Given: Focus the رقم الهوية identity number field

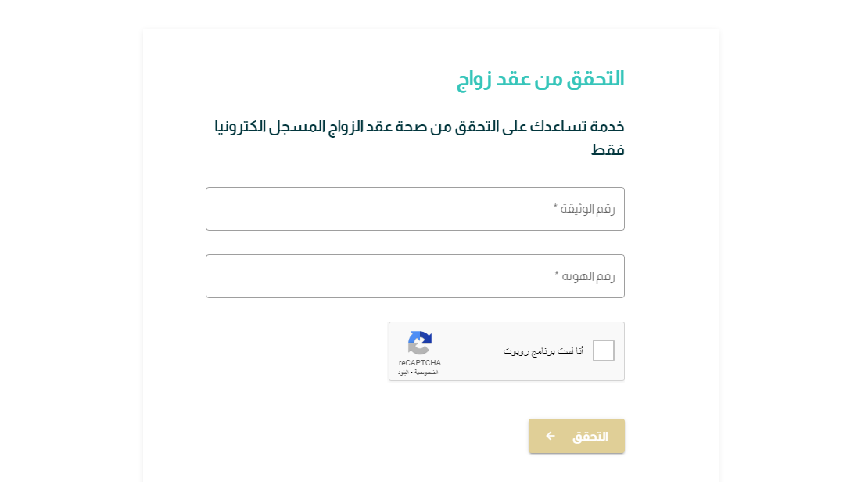Looking at the screenshot, I should 414,276.
